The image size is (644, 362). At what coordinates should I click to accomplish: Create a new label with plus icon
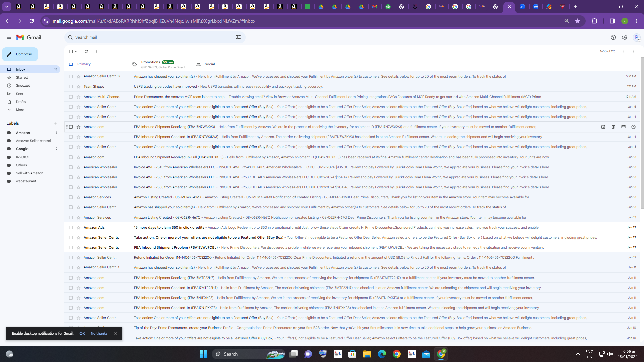tap(56, 123)
